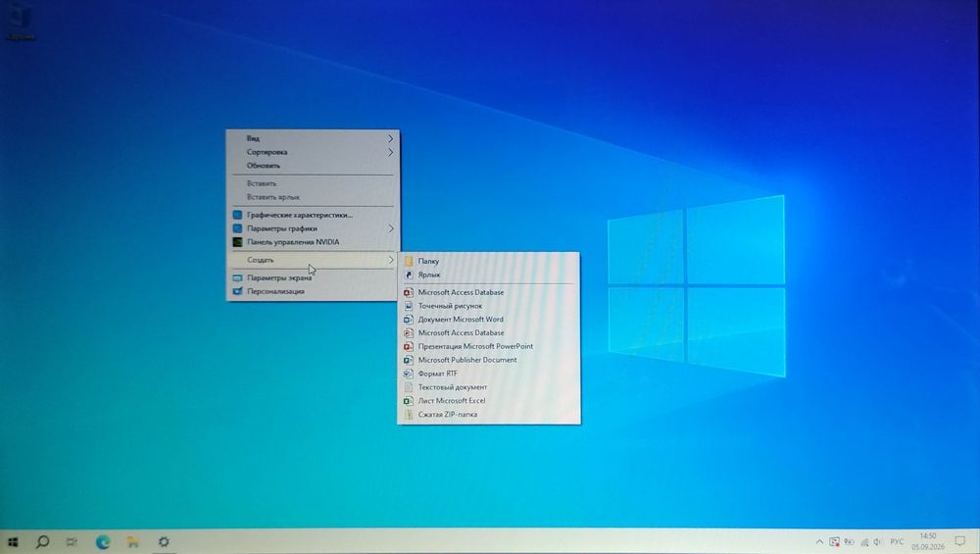The image size is (980, 554).
Task: Open Settings gear on the taskbar
Action: pyautogui.click(x=164, y=542)
